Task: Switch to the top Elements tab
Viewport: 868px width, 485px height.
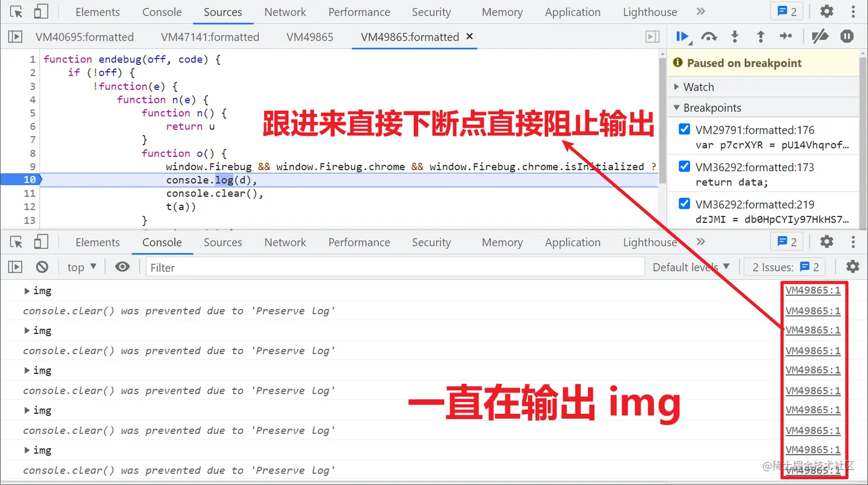Action: coord(98,12)
